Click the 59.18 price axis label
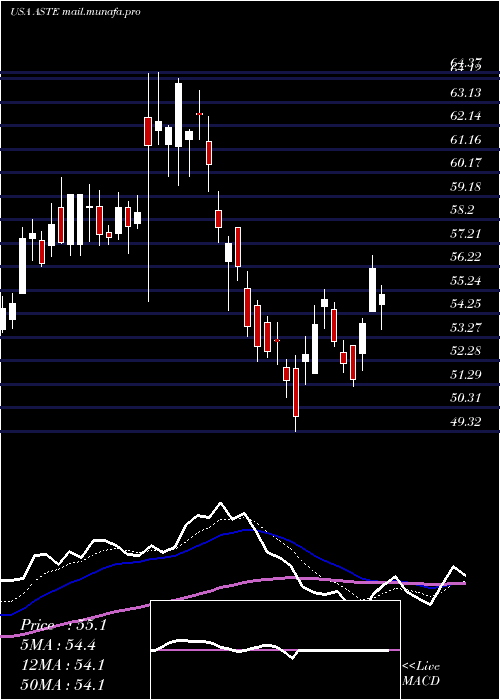500x700 pixels. (x=466, y=186)
